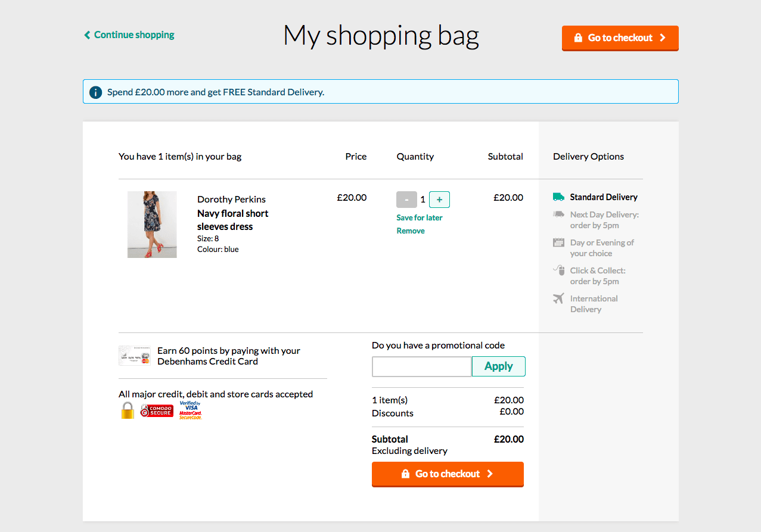Click the gold padlock payment icon

click(x=128, y=410)
